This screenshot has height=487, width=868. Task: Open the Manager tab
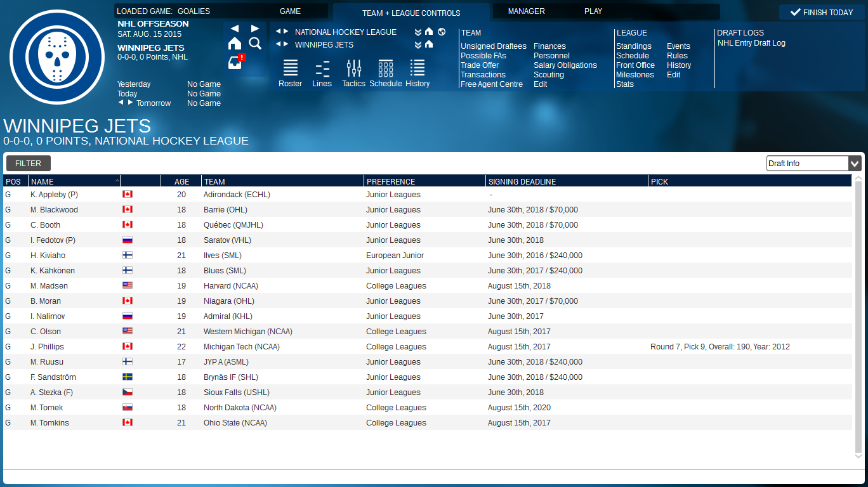click(527, 11)
